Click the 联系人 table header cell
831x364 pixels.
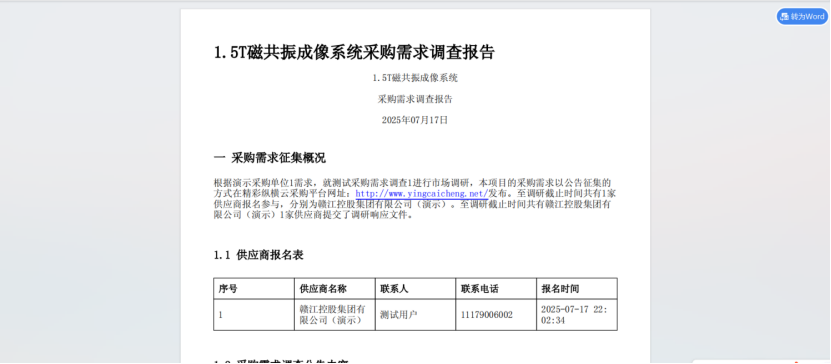pyautogui.click(x=416, y=289)
